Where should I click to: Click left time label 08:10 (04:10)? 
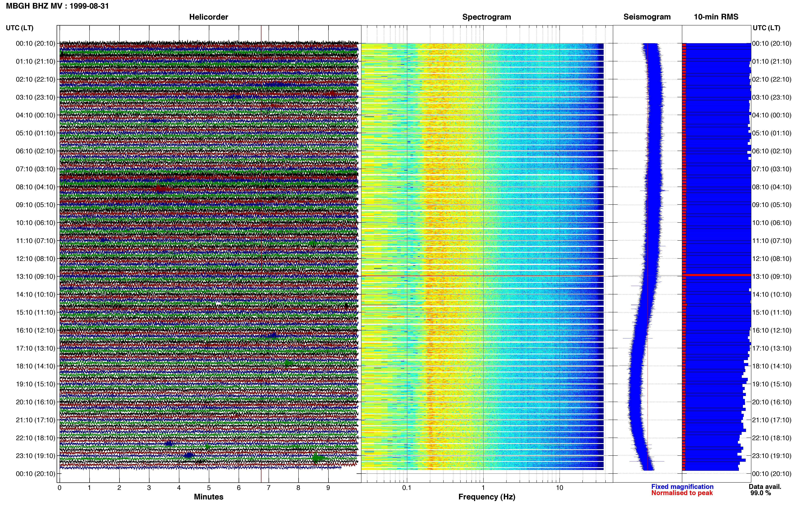click(36, 187)
